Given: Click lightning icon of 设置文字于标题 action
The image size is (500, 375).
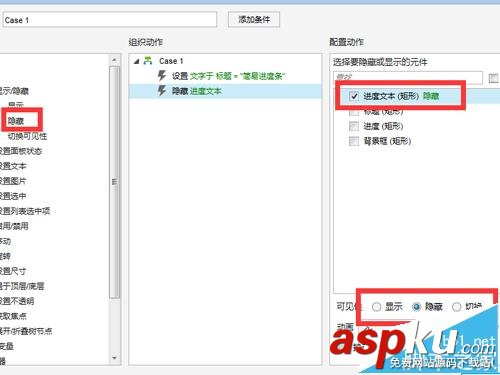Looking at the screenshot, I should [x=162, y=76].
